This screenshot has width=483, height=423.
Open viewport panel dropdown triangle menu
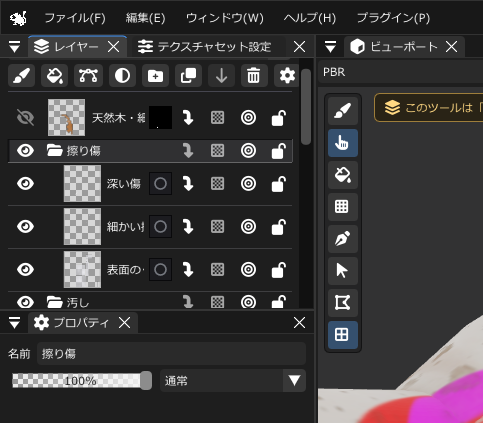pos(330,47)
